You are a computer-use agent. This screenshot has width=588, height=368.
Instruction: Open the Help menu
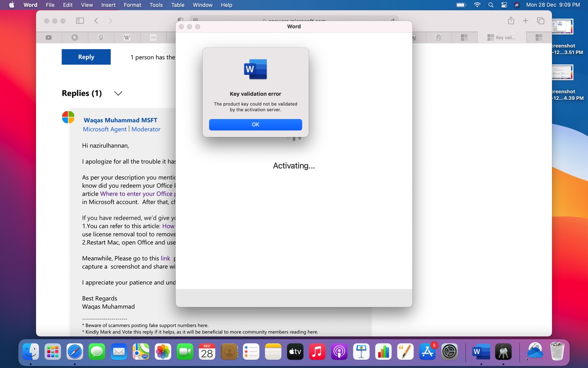pyautogui.click(x=226, y=5)
